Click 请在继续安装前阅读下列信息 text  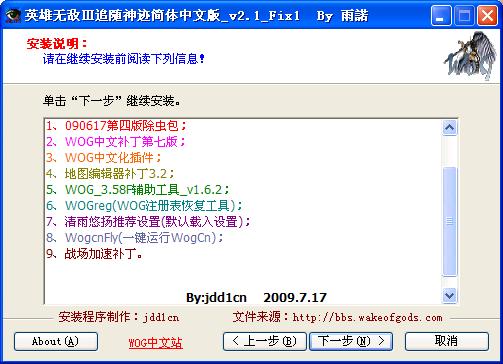[123, 59]
